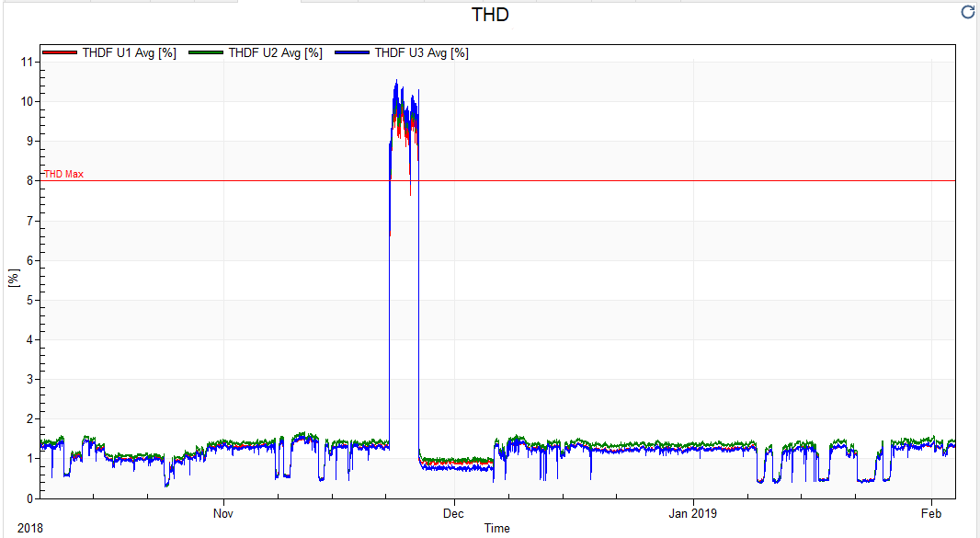
Task: Click the Dec label on time axis
Action: (x=453, y=513)
